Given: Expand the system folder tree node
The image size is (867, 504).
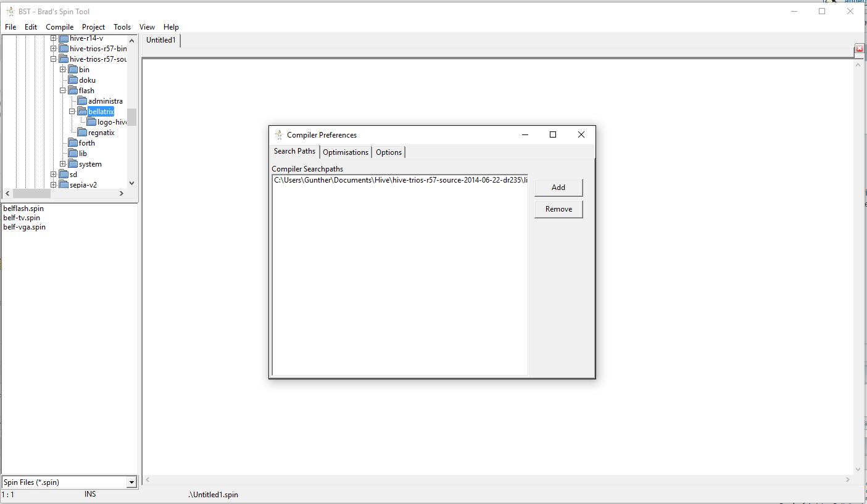Looking at the screenshot, I should pyautogui.click(x=62, y=164).
